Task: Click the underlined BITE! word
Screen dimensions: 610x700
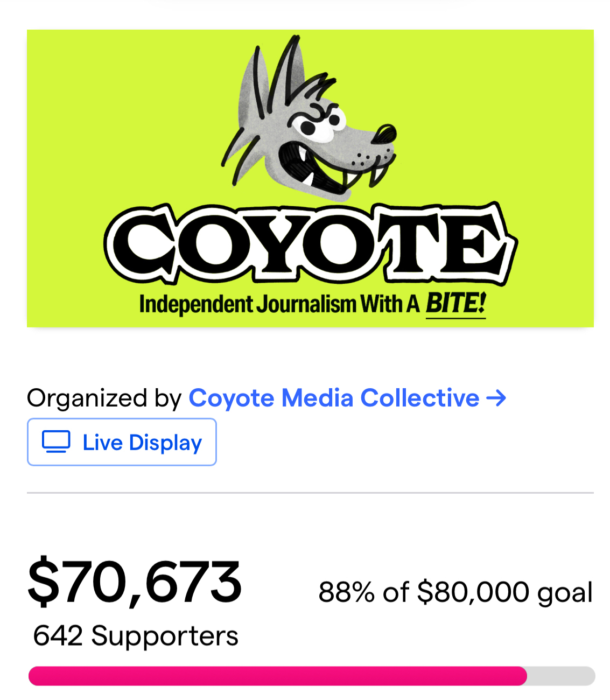Action: tap(455, 303)
